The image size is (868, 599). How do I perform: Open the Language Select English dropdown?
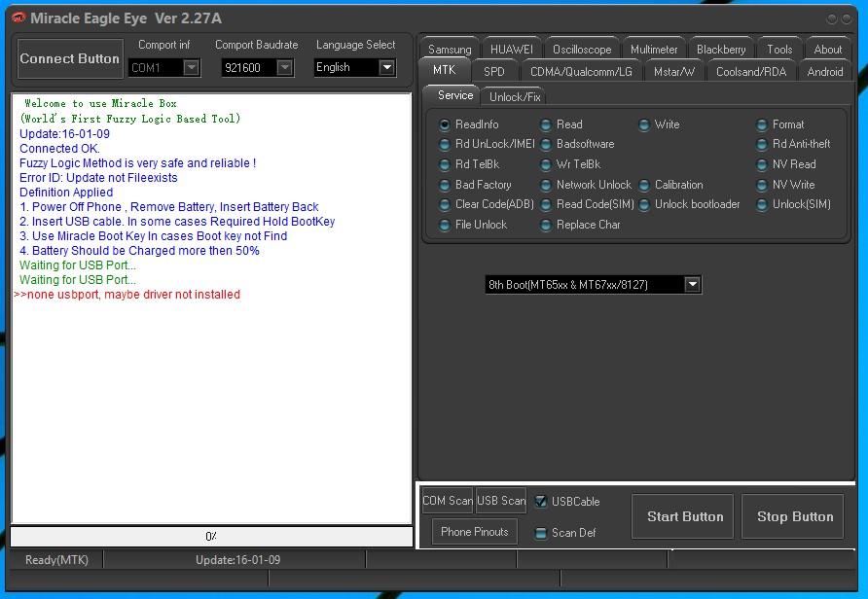click(355, 67)
